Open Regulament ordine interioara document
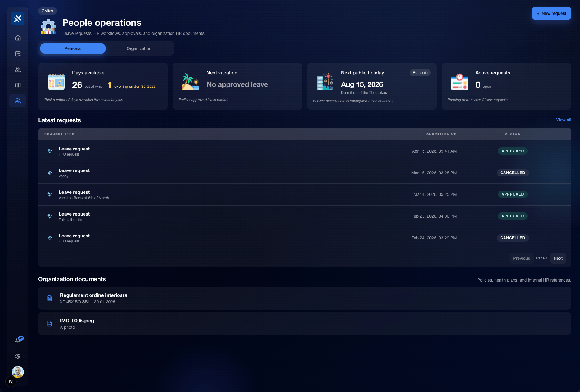Image resolution: width=580 pixels, height=392 pixels. [305, 298]
